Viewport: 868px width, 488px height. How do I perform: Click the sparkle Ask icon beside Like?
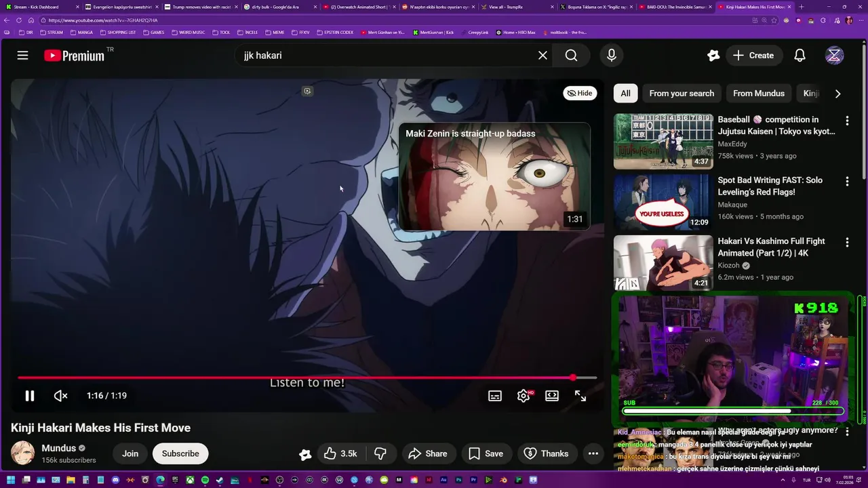(x=305, y=454)
